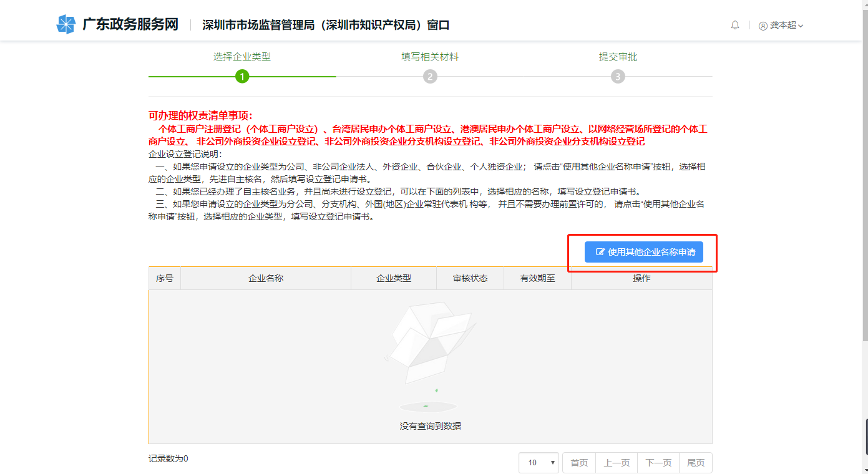Click the gray step circle 2
868x474 pixels.
click(430, 77)
